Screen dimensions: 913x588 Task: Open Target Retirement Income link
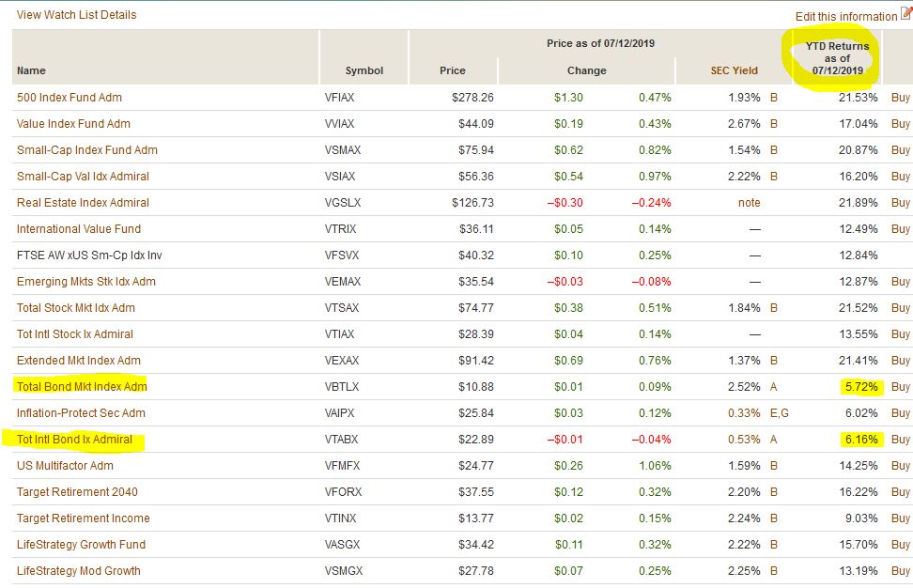click(83, 518)
